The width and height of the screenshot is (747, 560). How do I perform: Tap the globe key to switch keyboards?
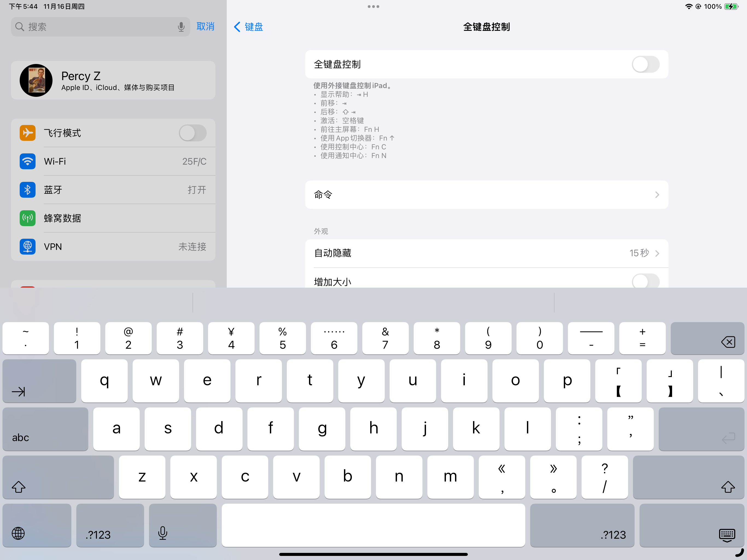[18, 533]
